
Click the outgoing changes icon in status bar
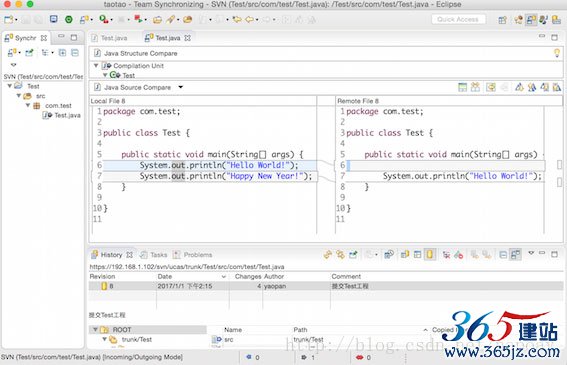pos(304,357)
